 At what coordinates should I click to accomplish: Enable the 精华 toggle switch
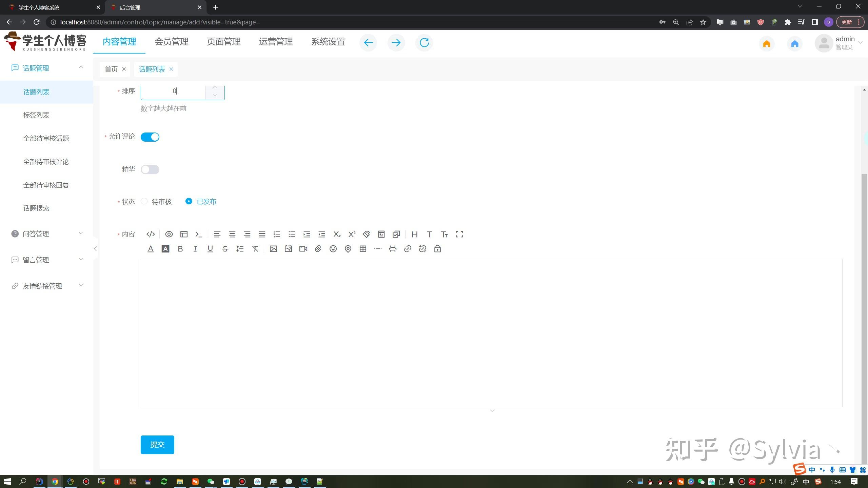150,169
